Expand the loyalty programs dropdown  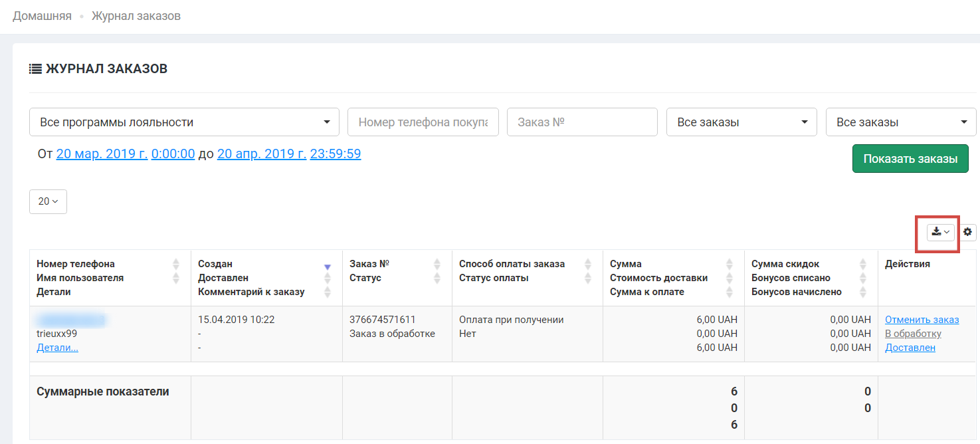184,122
